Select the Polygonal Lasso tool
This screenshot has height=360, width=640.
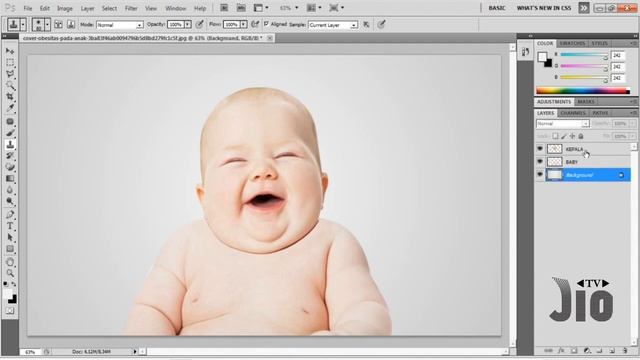[10, 74]
